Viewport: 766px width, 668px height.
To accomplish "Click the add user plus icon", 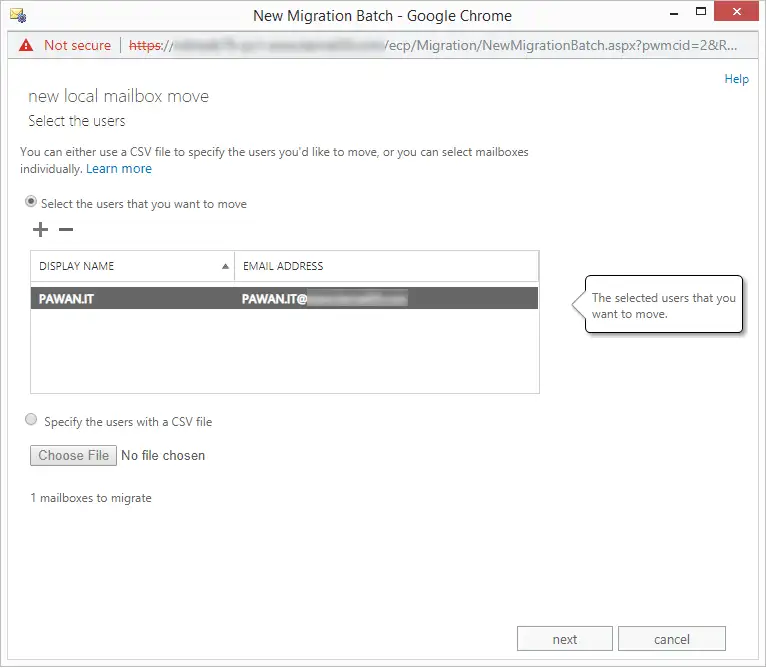I will click(x=40, y=230).
